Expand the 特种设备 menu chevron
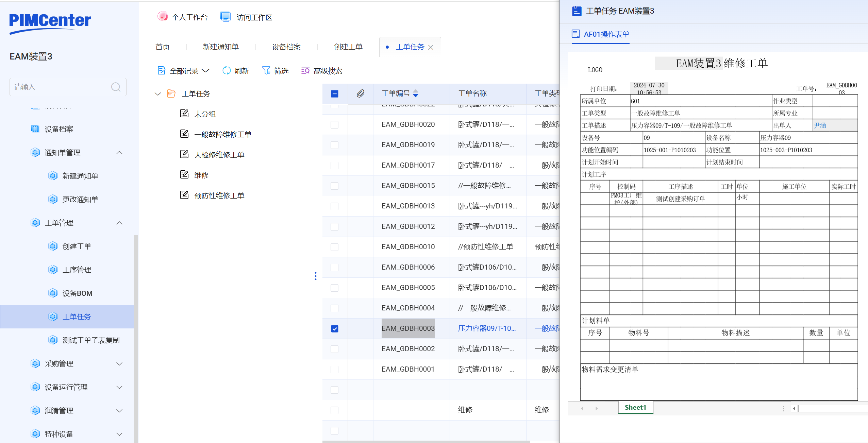This screenshot has width=868, height=443. [x=119, y=434]
